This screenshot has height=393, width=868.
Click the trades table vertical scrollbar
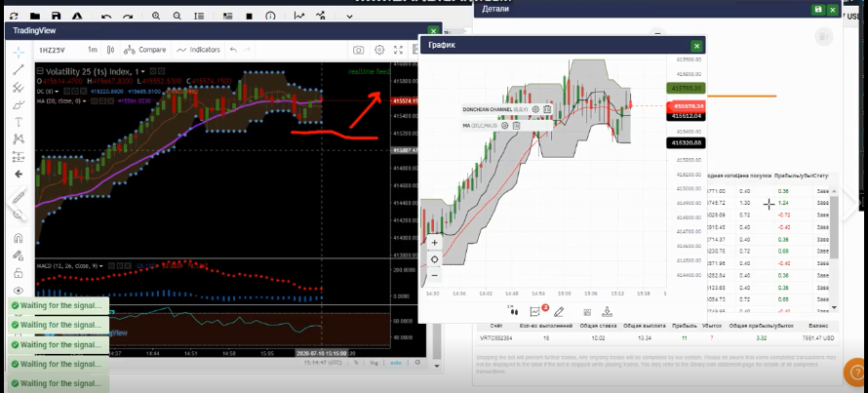(x=834, y=227)
